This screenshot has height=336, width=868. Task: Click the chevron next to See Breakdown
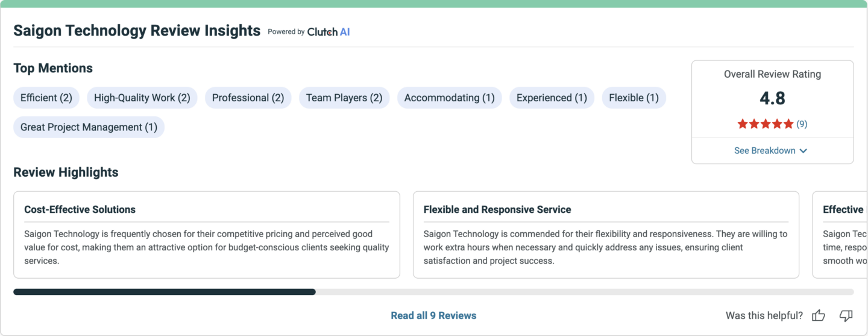click(803, 151)
